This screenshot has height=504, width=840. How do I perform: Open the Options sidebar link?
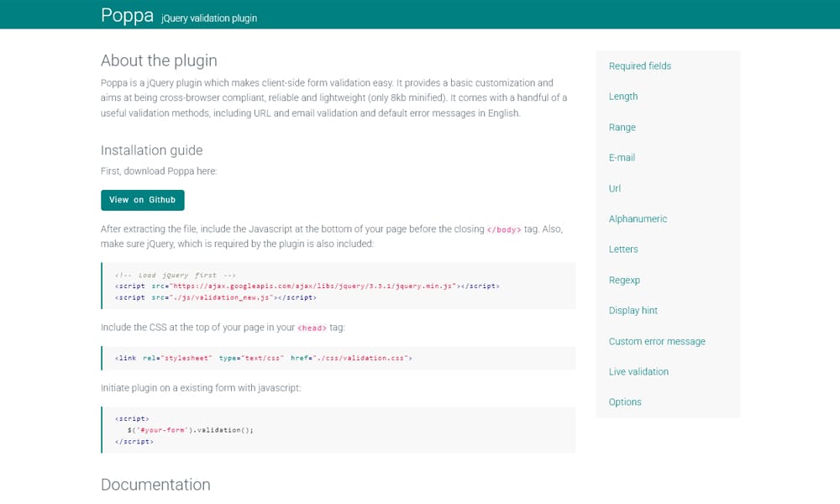click(624, 402)
